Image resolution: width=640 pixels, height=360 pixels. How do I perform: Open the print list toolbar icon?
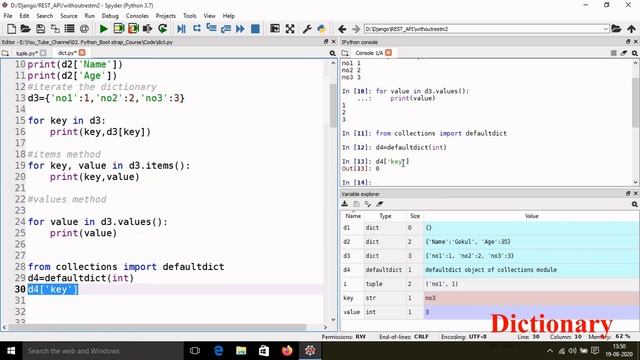click(x=70, y=29)
